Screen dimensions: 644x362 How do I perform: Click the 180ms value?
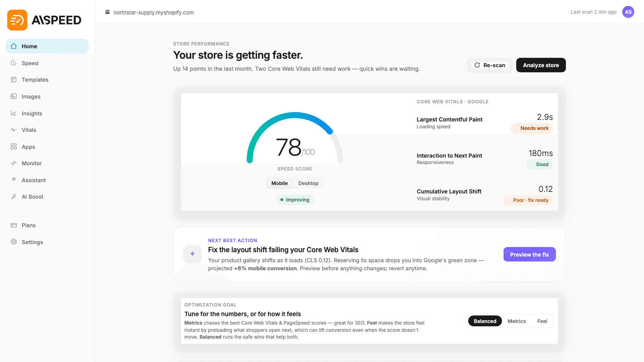[x=541, y=153]
